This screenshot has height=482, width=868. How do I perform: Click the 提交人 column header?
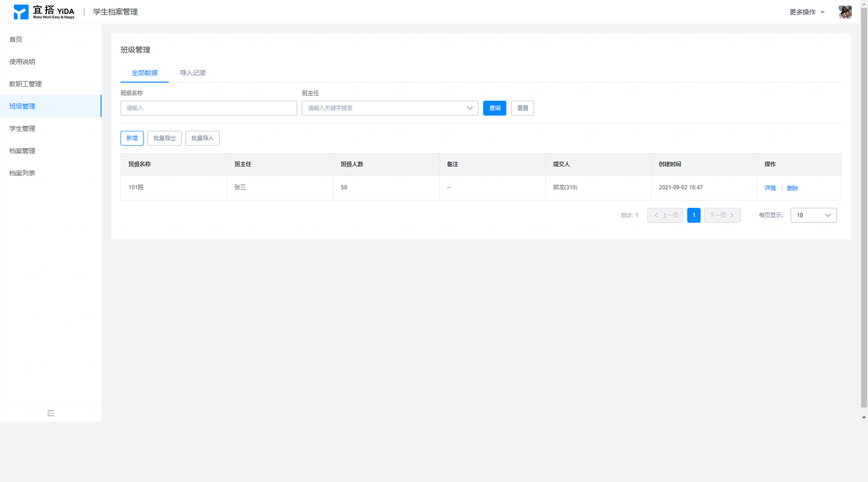[x=598, y=164]
